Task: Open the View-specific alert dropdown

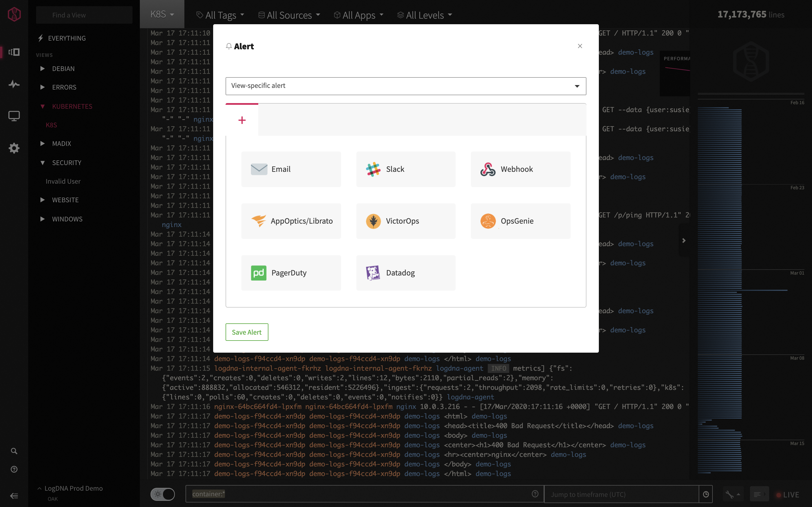Action: (406, 86)
